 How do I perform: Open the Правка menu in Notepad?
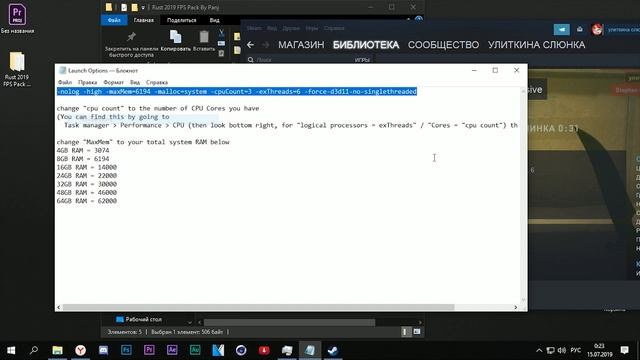click(x=87, y=82)
